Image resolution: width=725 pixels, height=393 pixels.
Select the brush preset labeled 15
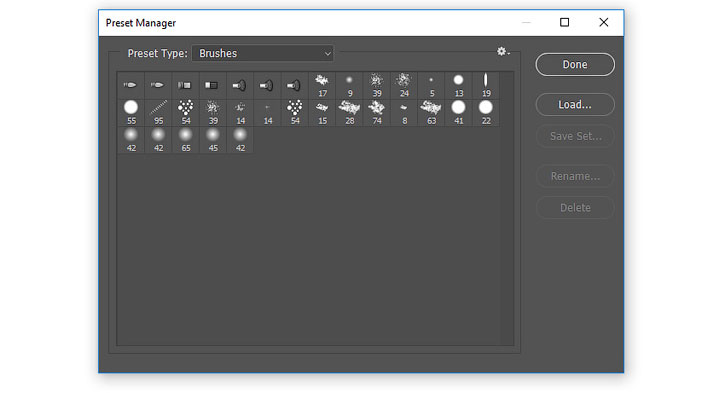[322, 113]
